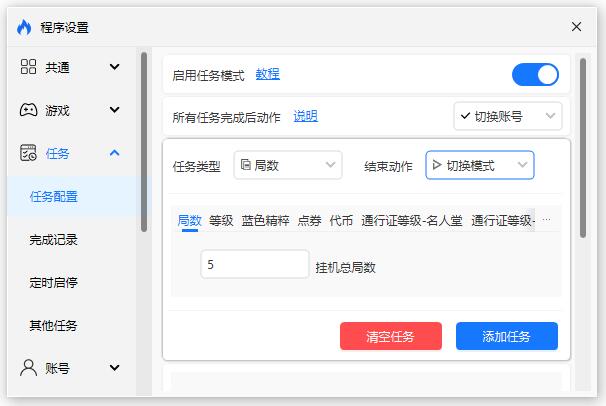
Task: Click the 账号 person icon
Action: click(x=29, y=367)
